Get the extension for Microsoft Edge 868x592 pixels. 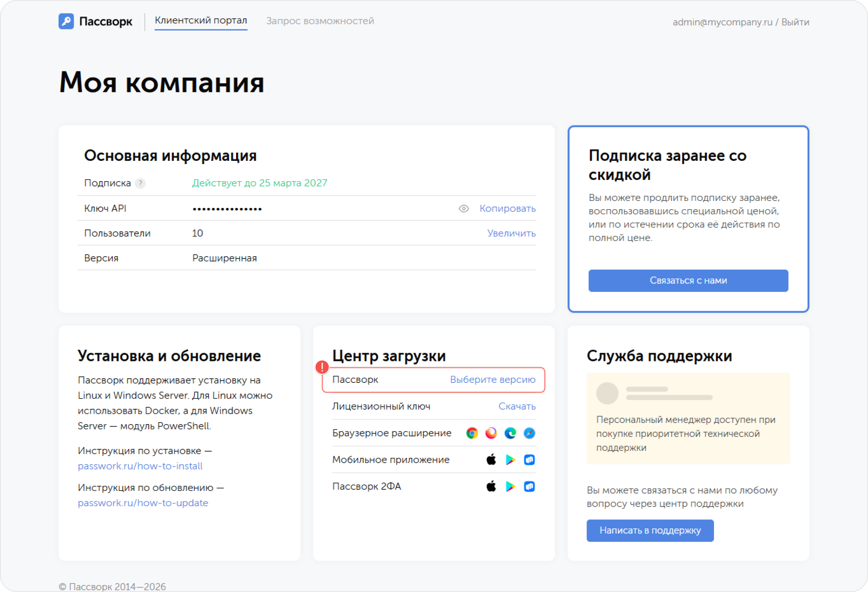510,433
